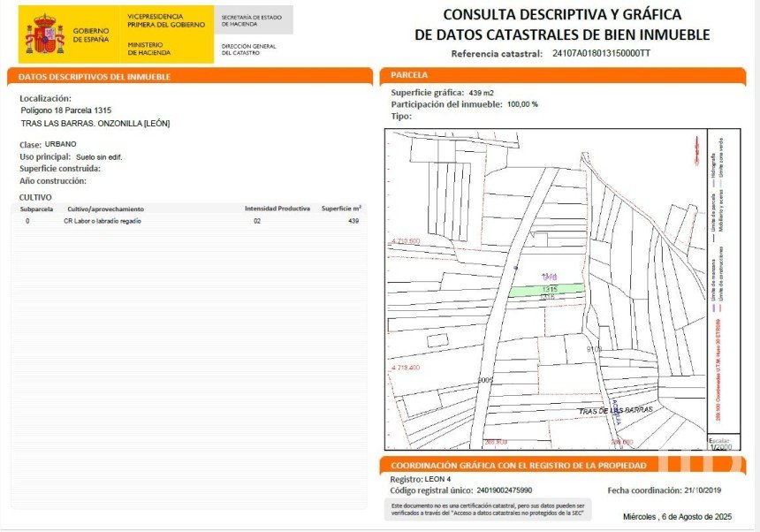Select the 'CR Labor o labradío regadío' row

point(103,221)
